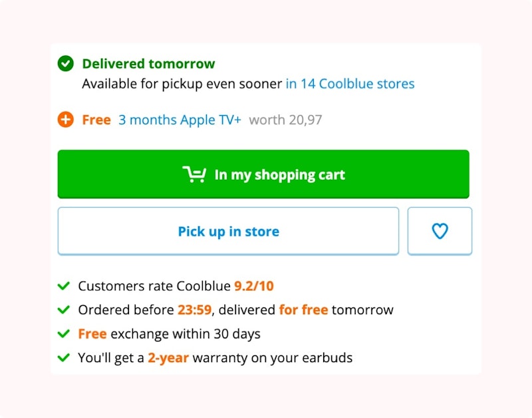This screenshot has height=418, width=532.
Task: Click the text exchange within 30 days
Action: 185,334
